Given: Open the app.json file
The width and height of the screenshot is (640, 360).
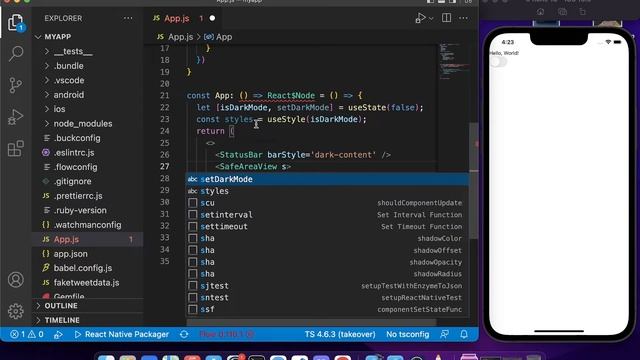Looking at the screenshot, I should pos(70,254).
